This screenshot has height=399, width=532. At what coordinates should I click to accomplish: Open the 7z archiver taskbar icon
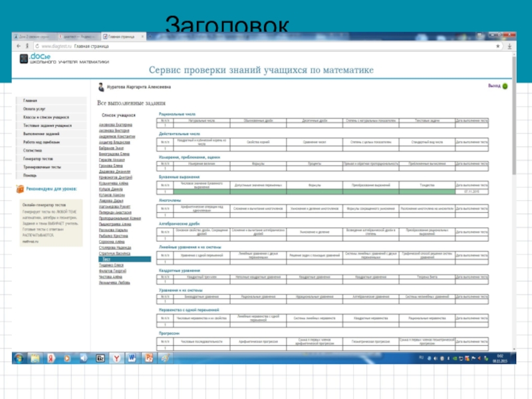(x=100, y=358)
